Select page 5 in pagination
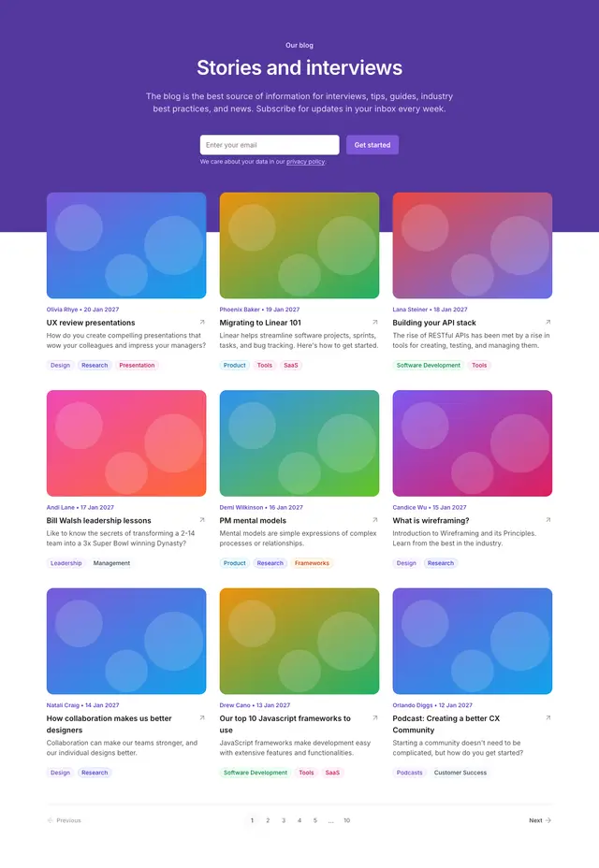This screenshot has width=599, height=868. (x=314, y=820)
